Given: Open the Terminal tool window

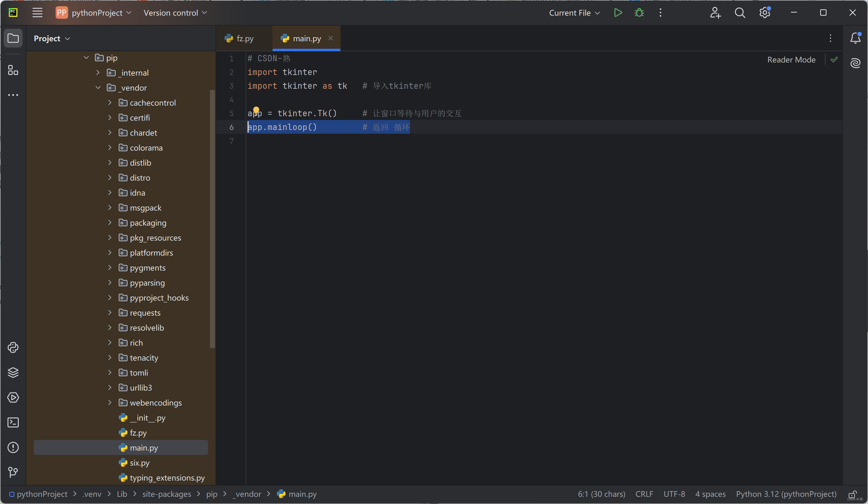Looking at the screenshot, I should tap(13, 422).
